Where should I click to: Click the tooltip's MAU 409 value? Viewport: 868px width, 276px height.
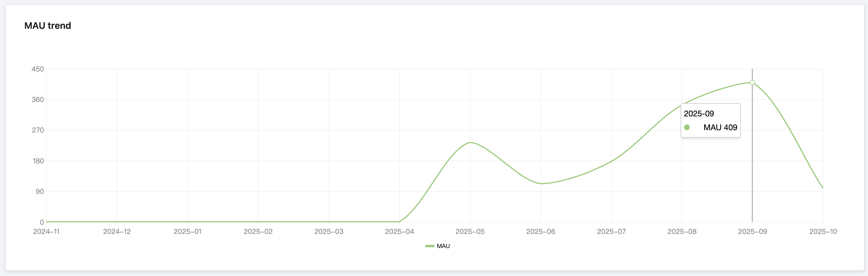pos(720,127)
